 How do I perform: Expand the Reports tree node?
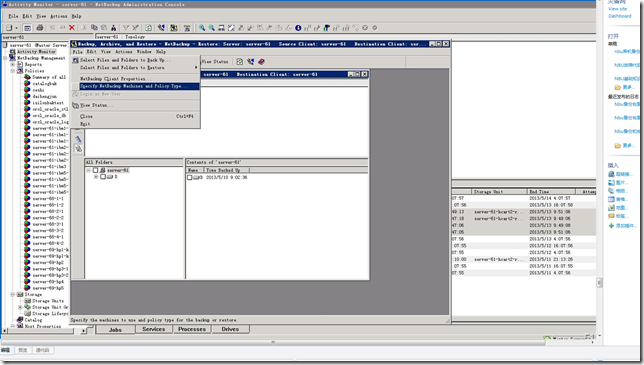coord(13,64)
